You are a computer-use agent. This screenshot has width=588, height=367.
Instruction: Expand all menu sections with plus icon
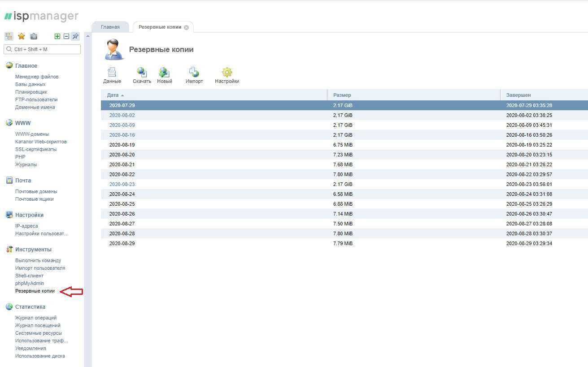coord(57,37)
